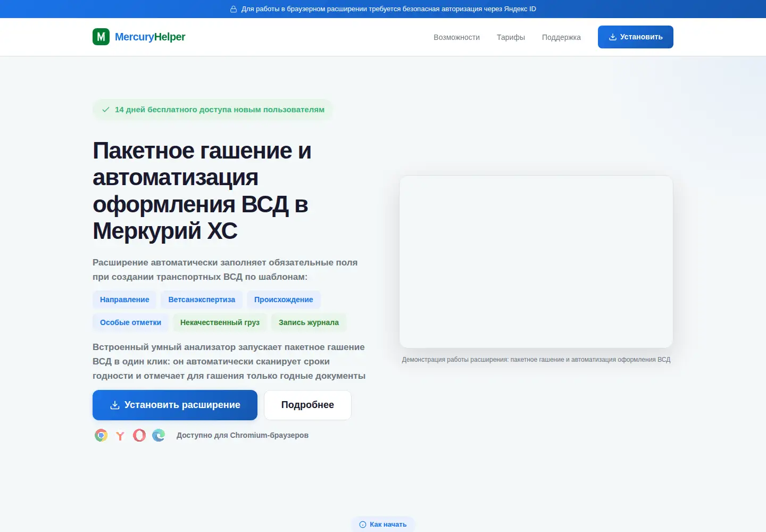
Task: Click the Google Chrome browser icon
Action: pyautogui.click(x=101, y=435)
